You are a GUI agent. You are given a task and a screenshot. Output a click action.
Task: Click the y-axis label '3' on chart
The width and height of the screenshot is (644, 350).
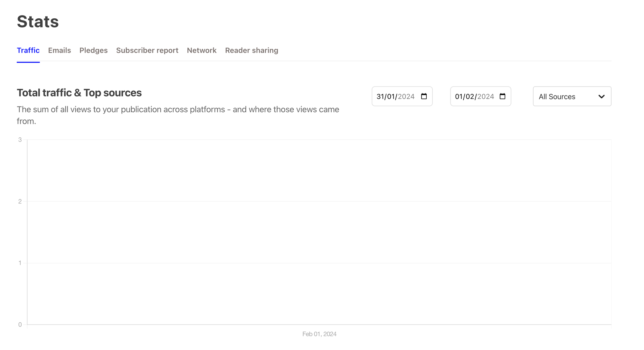pyautogui.click(x=20, y=140)
